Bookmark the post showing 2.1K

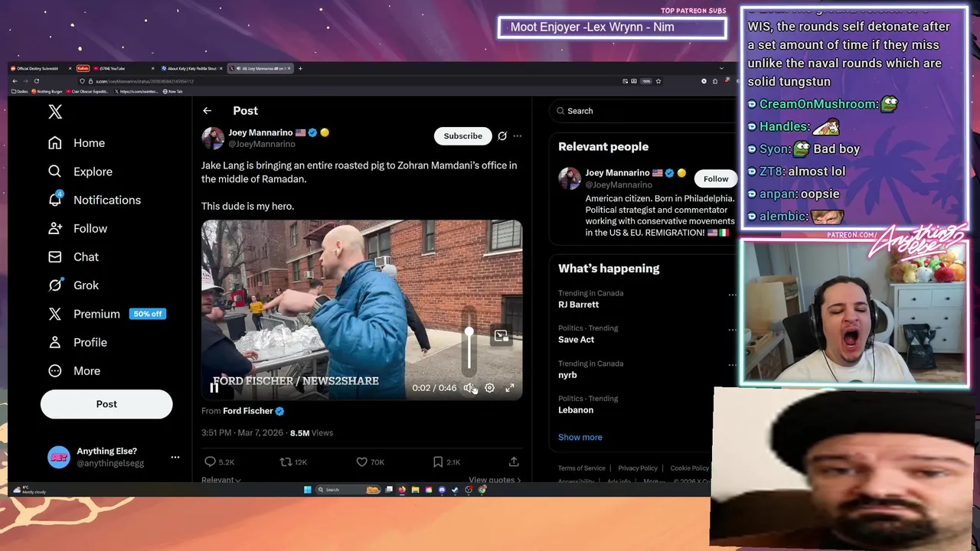(438, 461)
